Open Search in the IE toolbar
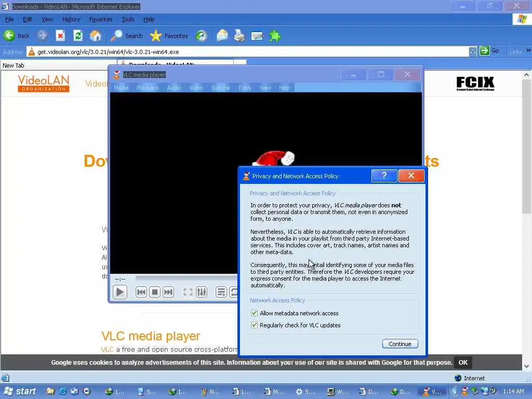 [x=126, y=36]
